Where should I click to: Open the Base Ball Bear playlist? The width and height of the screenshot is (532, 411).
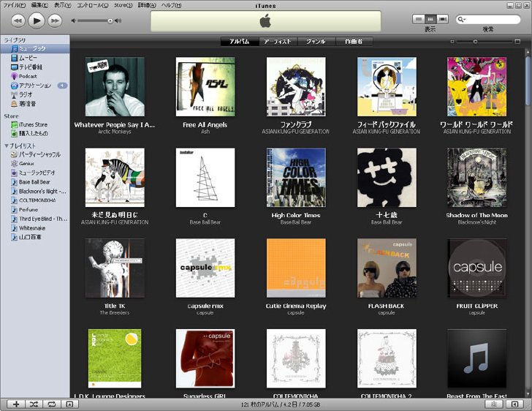coord(35,181)
